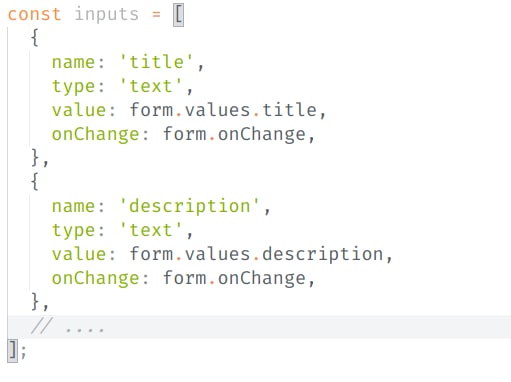This screenshot has width=511, height=382.
Task: Click the 'description' string on the name line
Action: tap(189, 206)
